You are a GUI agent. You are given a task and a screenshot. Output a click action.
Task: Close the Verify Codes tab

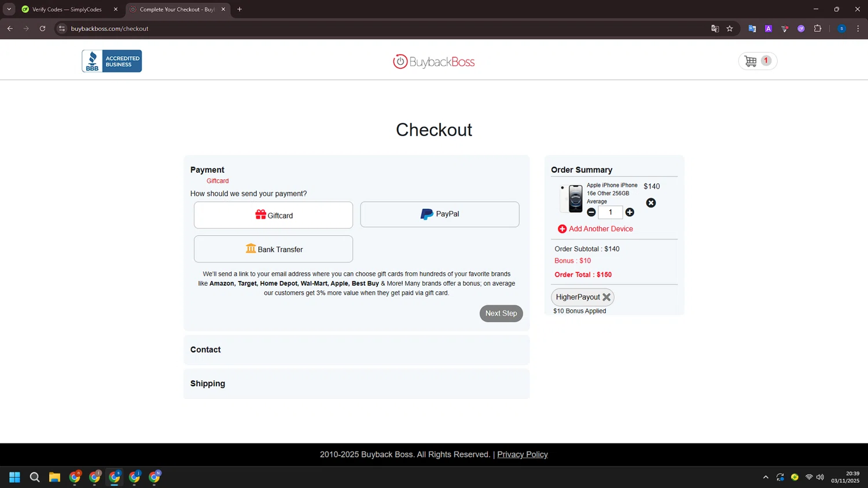116,9
